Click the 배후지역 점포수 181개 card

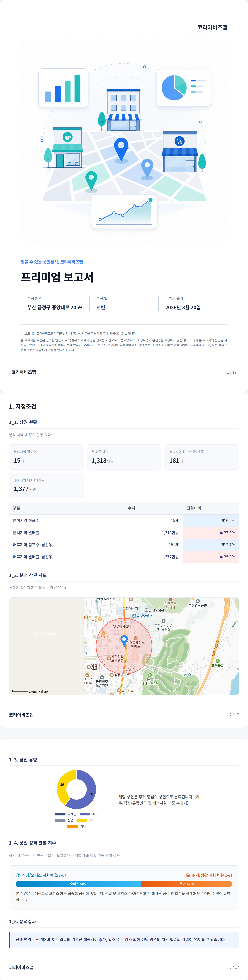click(x=202, y=457)
